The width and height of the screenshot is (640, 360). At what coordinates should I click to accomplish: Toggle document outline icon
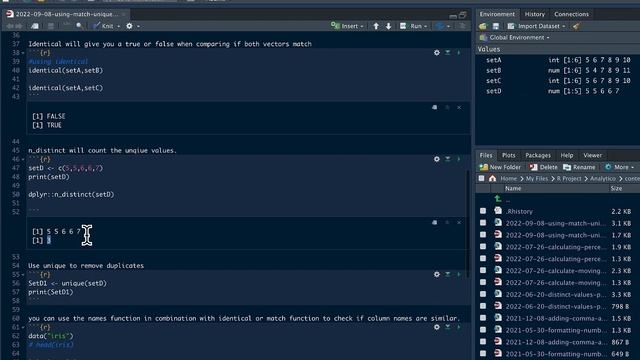pyautogui.click(x=462, y=26)
